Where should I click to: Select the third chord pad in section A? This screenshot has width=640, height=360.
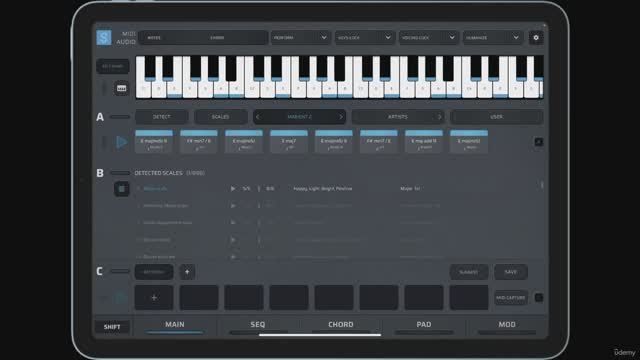click(x=244, y=142)
